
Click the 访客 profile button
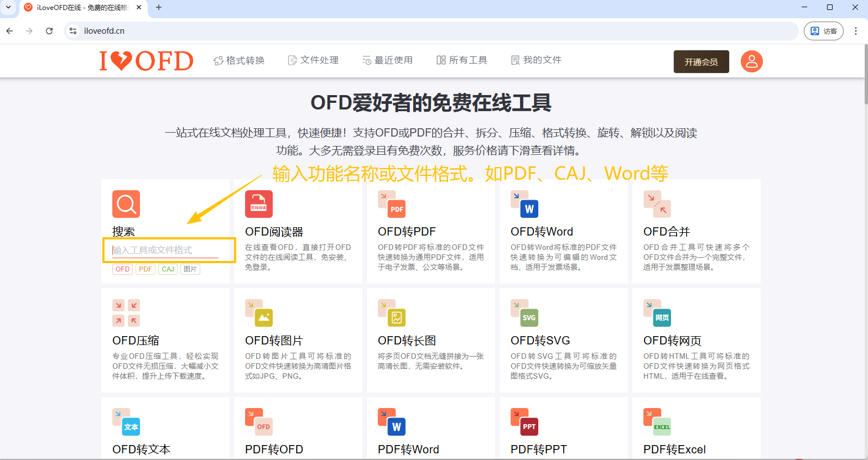823,31
